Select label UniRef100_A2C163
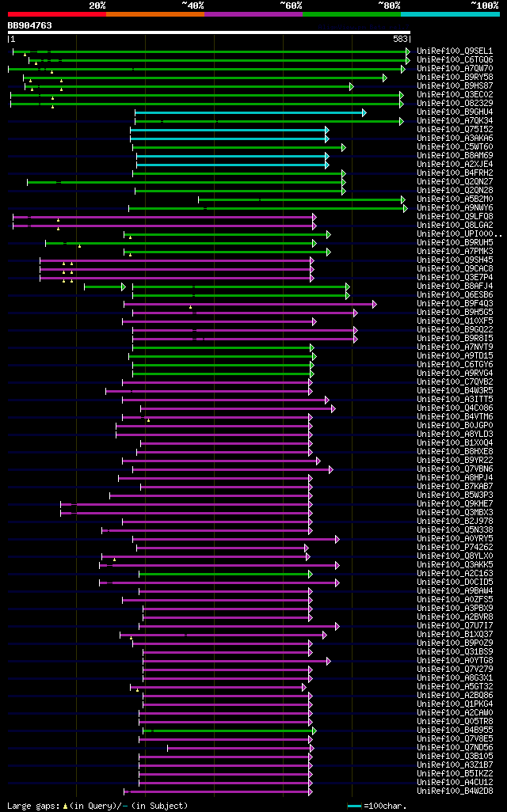Screen dimensions: 507x812 point(455,573)
